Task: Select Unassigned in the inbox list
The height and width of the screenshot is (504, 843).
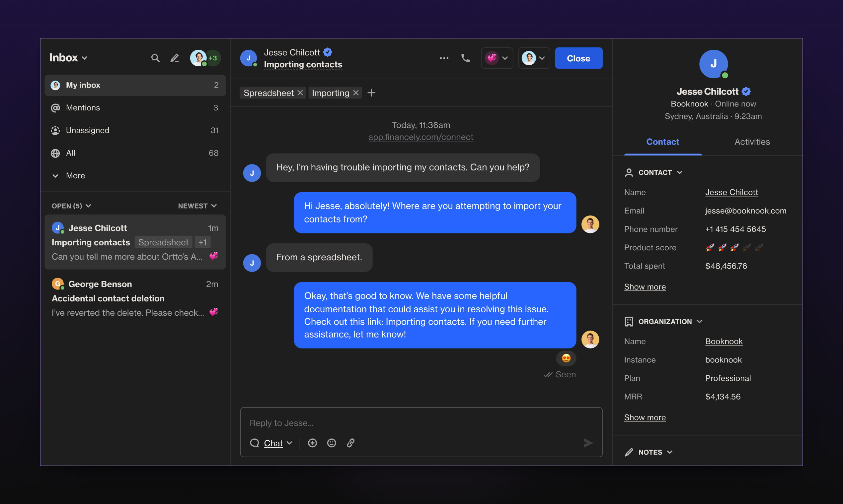Action: [x=87, y=130]
